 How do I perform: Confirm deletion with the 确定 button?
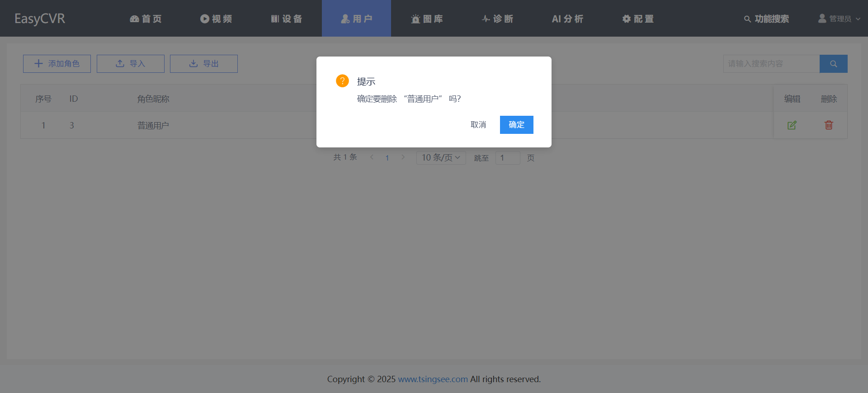pyautogui.click(x=516, y=125)
